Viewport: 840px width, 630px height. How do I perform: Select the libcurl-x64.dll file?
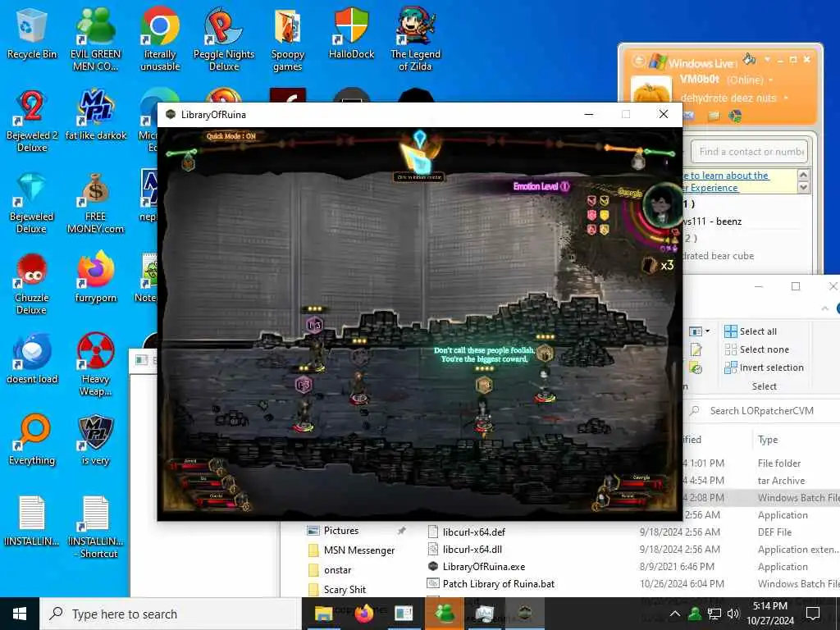pos(465,549)
